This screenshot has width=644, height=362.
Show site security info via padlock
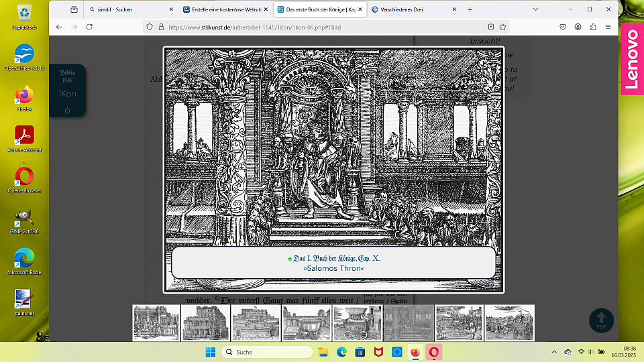(161, 27)
